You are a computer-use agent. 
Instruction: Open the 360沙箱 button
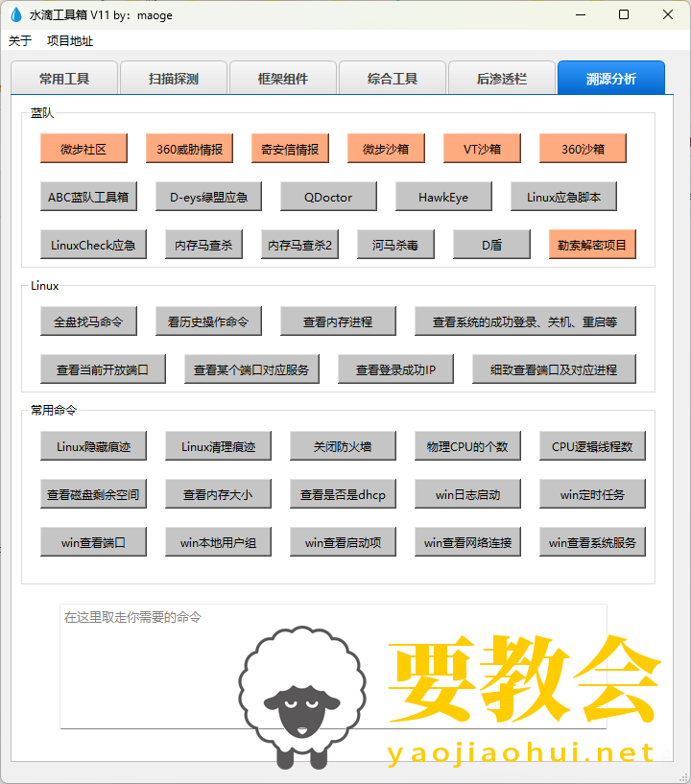click(583, 149)
